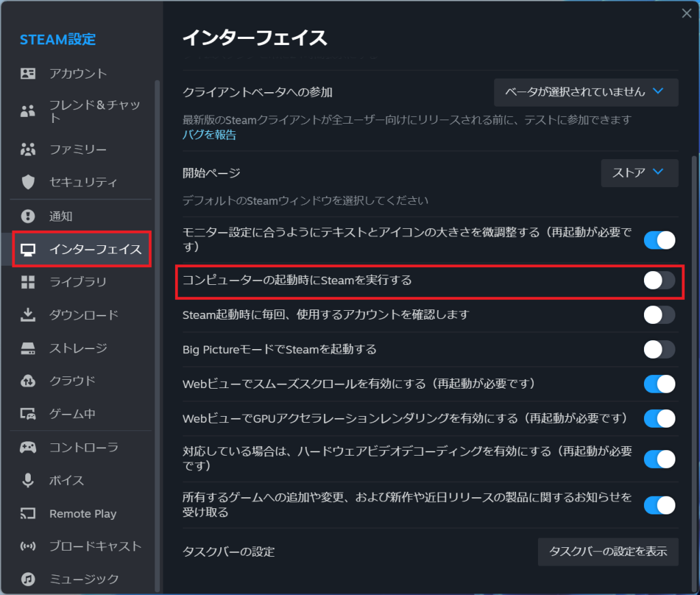Go to the Remote Play settings section
700x595 pixels.
click(x=83, y=514)
